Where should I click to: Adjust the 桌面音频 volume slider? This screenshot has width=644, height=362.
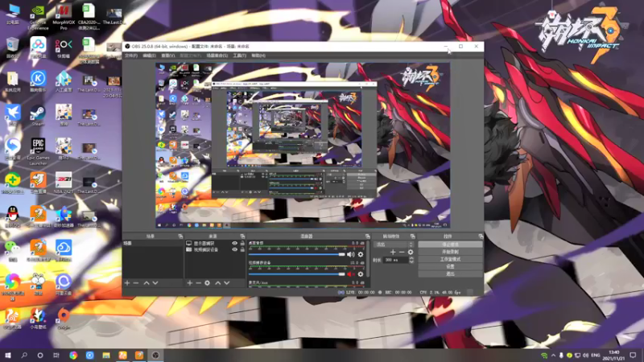pyautogui.click(x=296, y=254)
